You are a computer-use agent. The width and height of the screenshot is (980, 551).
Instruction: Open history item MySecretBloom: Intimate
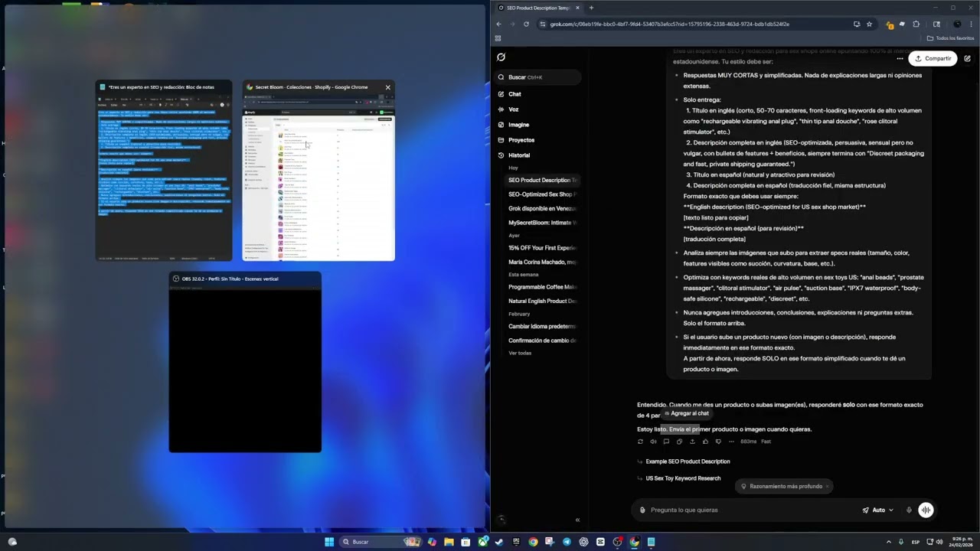click(542, 223)
